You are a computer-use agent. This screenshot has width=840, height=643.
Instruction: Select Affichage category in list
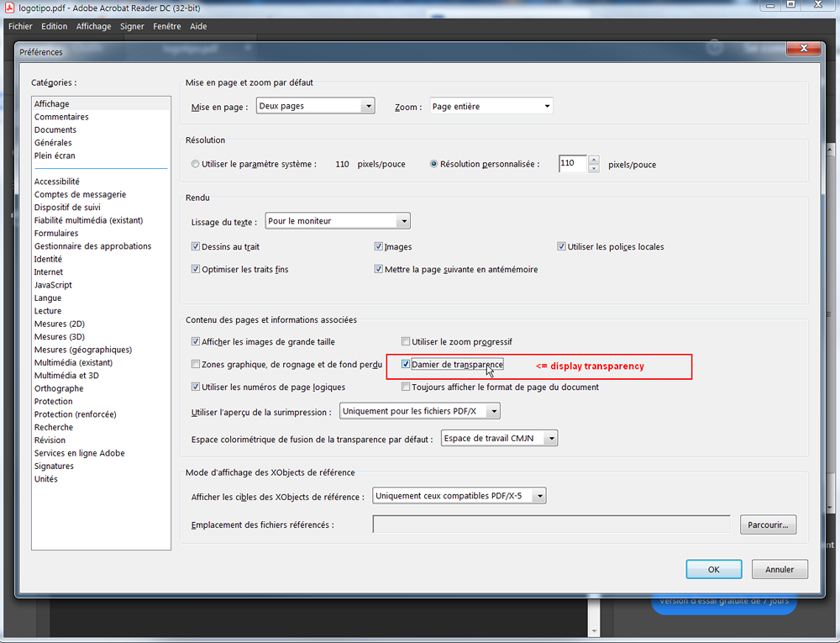point(101,104)
